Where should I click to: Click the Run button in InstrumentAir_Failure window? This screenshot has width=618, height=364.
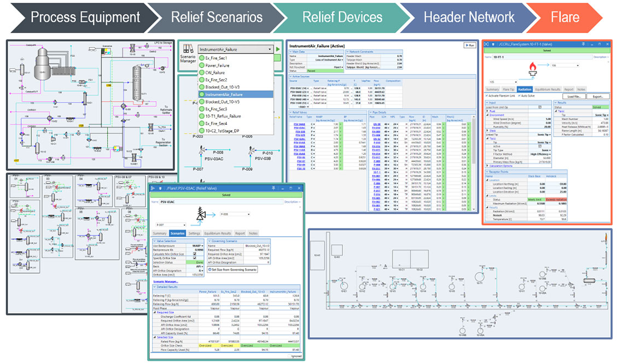click(469, 45)
